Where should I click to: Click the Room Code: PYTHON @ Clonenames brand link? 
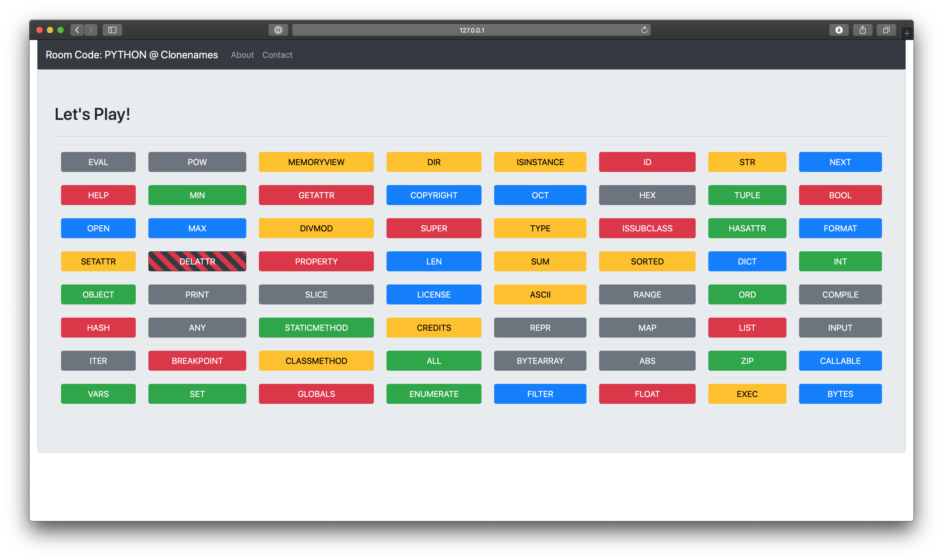[131, 55]
